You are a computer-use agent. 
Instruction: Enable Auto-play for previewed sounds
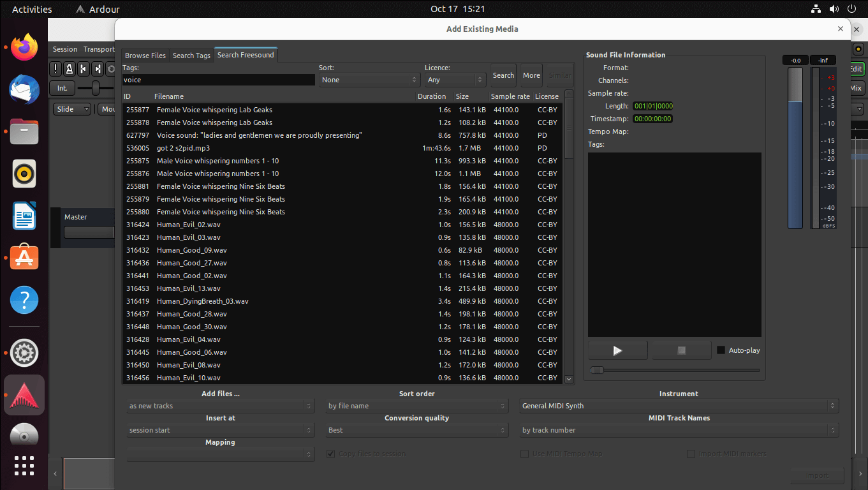(720, 350)
